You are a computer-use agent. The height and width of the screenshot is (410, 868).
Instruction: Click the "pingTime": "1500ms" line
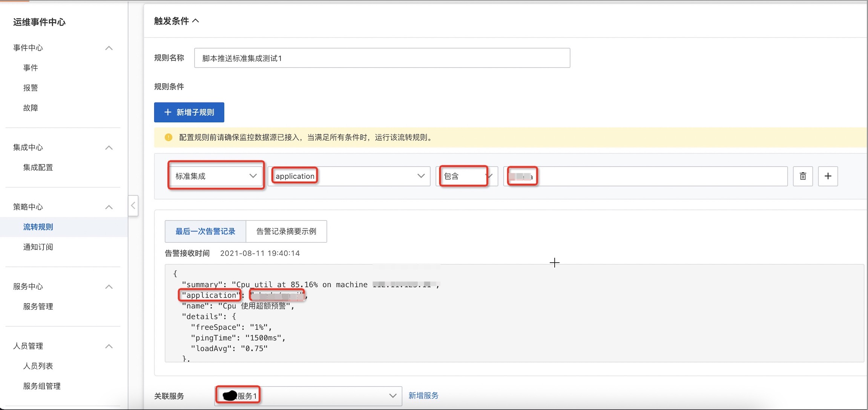tap(238, 338)
